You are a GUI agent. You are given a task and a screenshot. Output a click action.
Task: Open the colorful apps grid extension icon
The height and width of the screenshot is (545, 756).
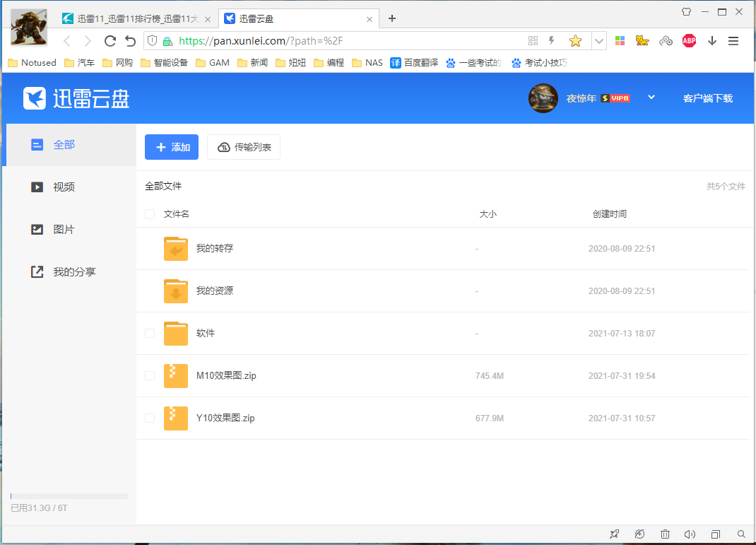point(620,41)
